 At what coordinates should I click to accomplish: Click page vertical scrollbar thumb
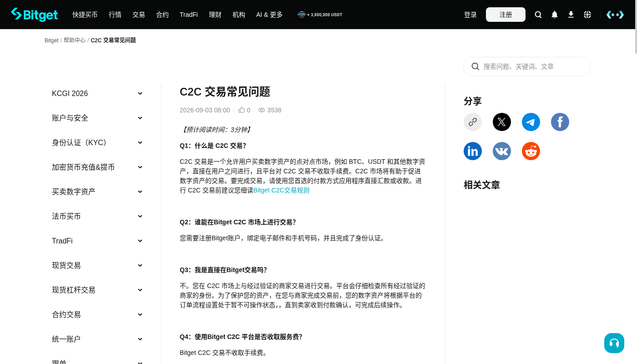(636, 27)
